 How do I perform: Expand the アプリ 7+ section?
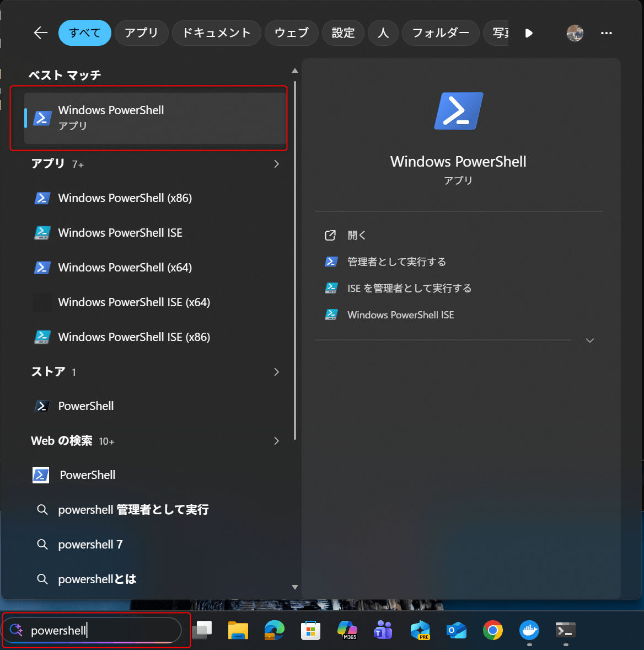277,164
